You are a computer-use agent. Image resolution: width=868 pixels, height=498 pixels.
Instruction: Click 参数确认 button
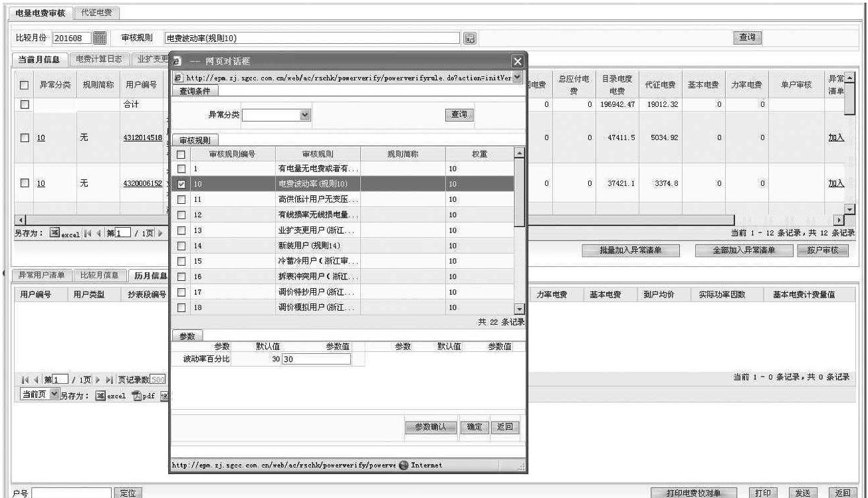coord(432,427)
